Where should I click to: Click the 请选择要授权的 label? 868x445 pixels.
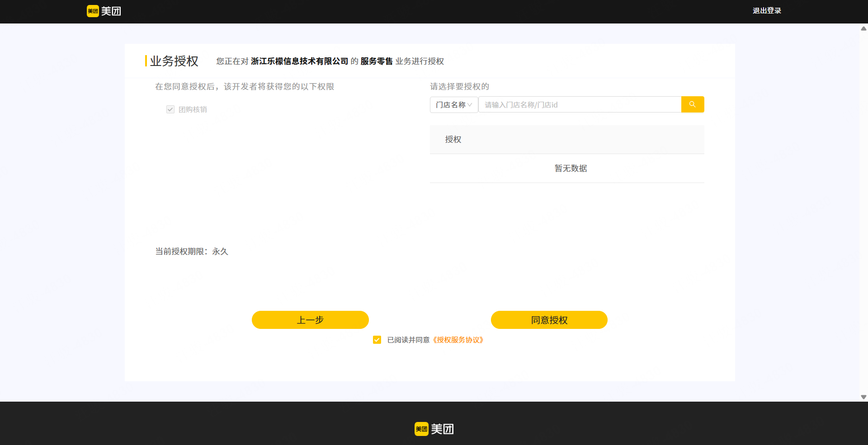[x=459, y=86]
